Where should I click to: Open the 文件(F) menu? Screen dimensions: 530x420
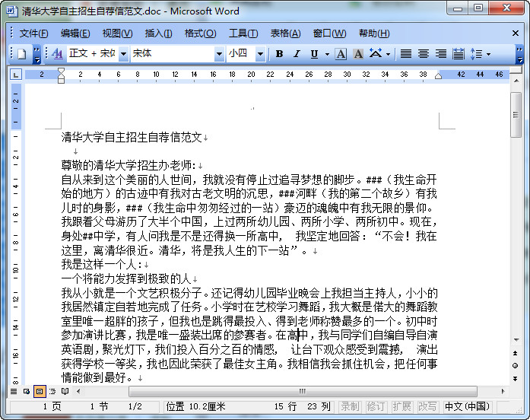click(33, 33)
